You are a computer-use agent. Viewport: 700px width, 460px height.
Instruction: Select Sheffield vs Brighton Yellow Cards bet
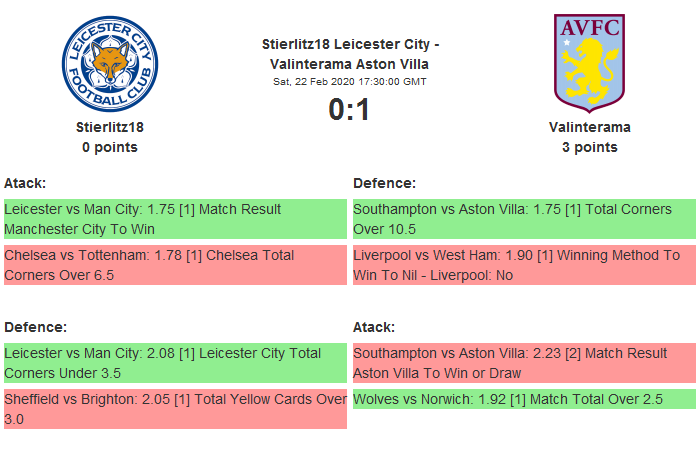pyautogui.click(x=175, y=409)
